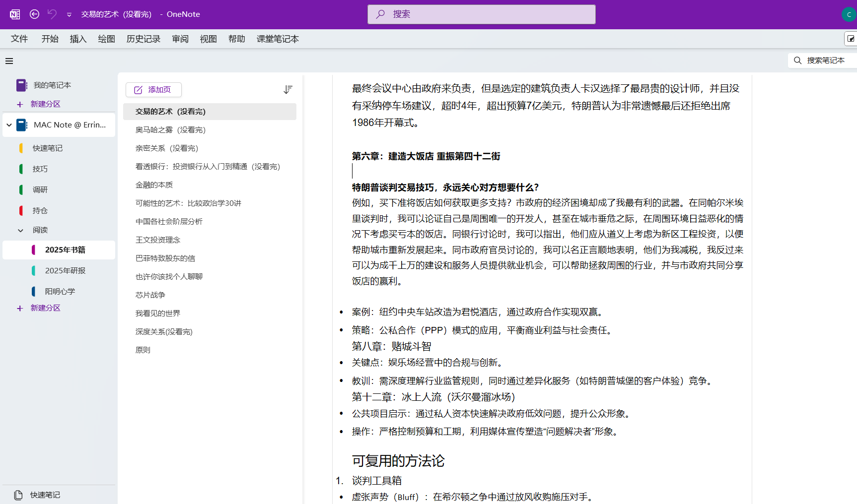Open the 芯片战争 page
The height and width of the screenshot is (504, 857).
pyautogui.click(x=150, y=295)
